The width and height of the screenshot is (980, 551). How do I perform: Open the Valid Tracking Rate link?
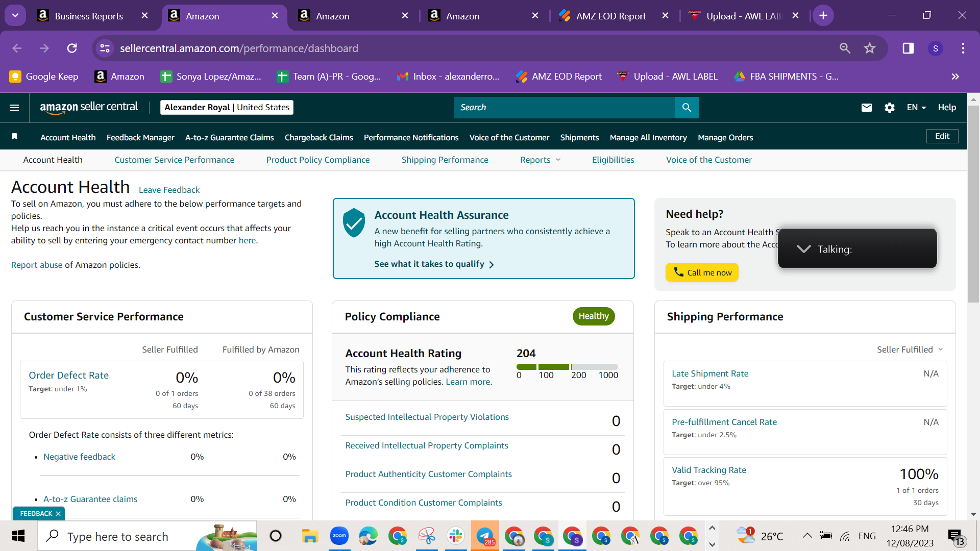708,470
